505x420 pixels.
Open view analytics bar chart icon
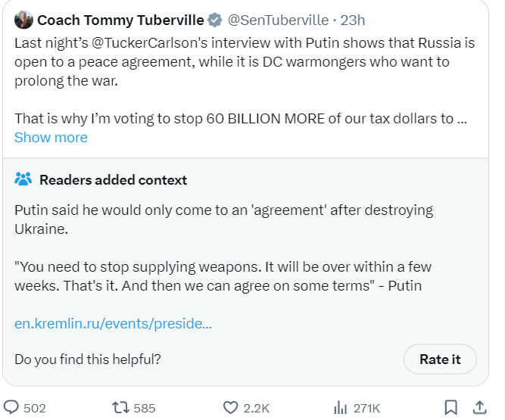[340, 407]
